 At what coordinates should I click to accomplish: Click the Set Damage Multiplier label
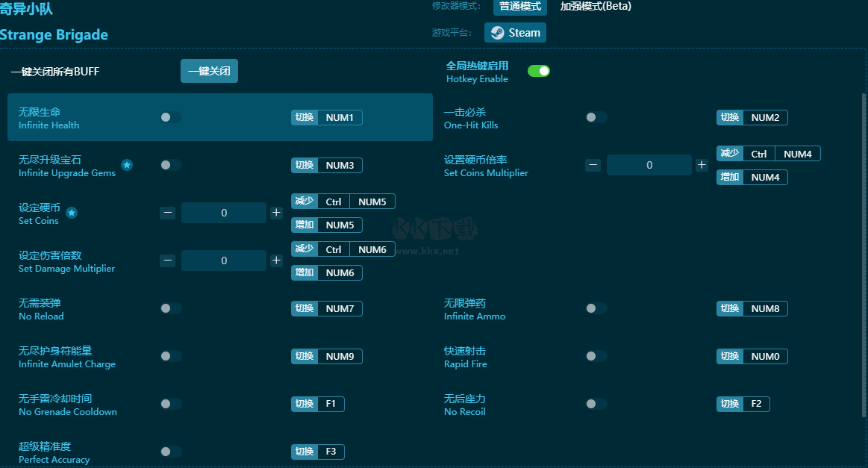point(66,269)
